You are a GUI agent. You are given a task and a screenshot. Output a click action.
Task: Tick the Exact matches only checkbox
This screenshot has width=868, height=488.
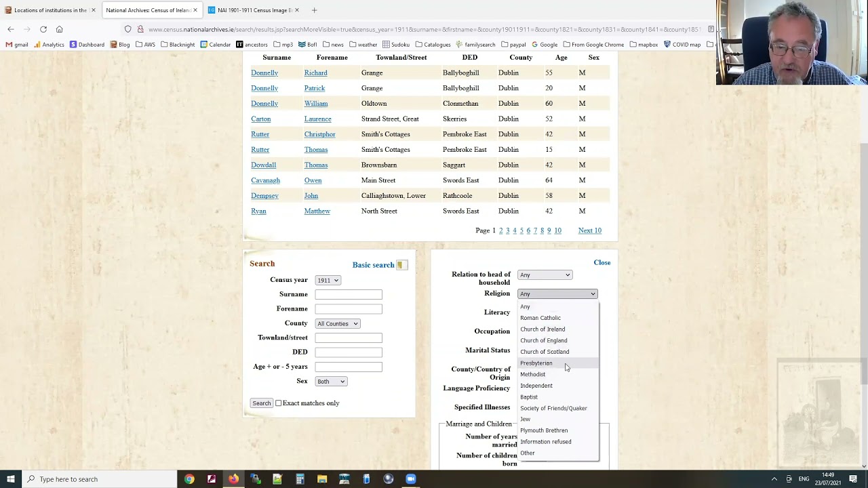point(278,403)
